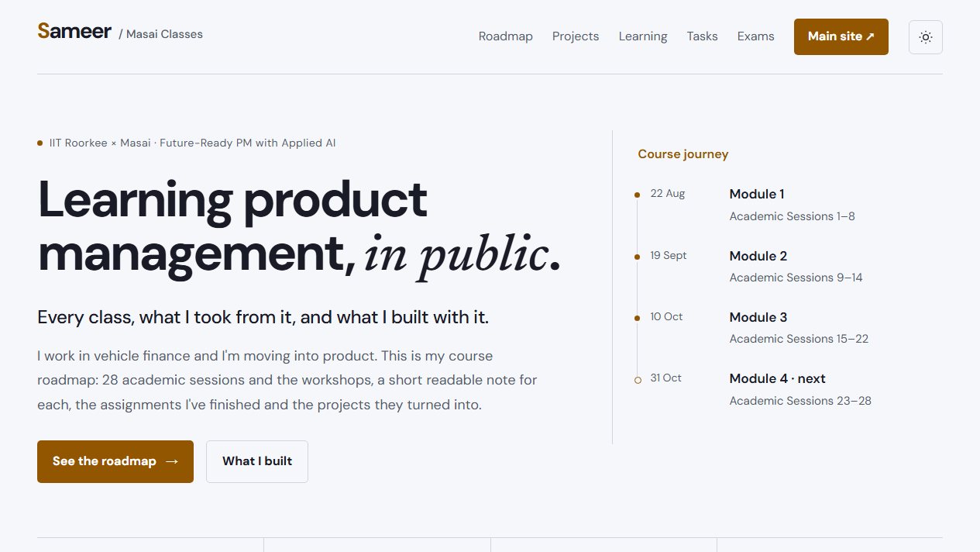Image resolution: width=980 pixels, height=552 pixels.
Task: Click the Course journey heading
Action: click(683, 154)
